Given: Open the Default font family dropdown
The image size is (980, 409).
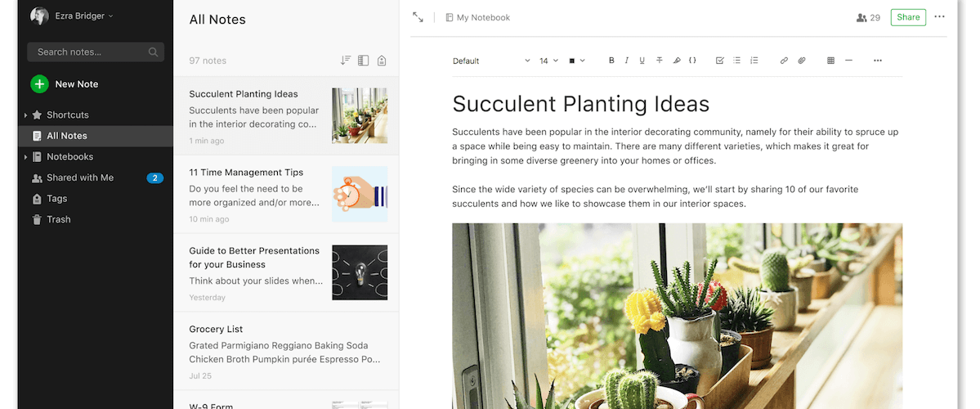Looking at the screenshot, I should (491, 61).
